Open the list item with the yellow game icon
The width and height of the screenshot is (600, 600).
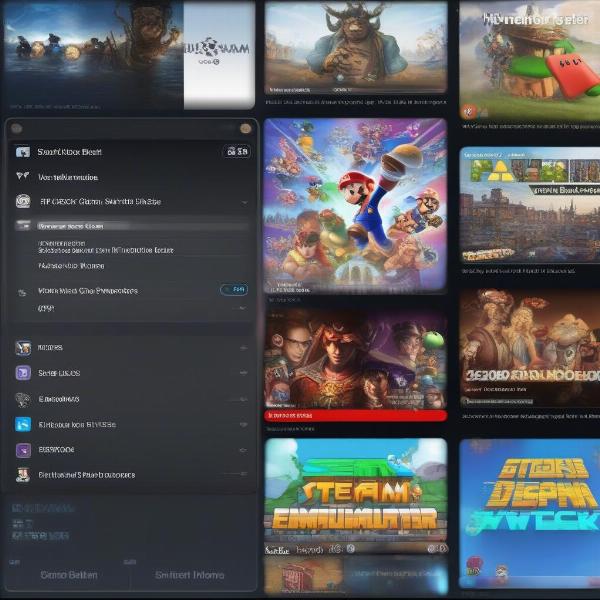tap(131, 348)
